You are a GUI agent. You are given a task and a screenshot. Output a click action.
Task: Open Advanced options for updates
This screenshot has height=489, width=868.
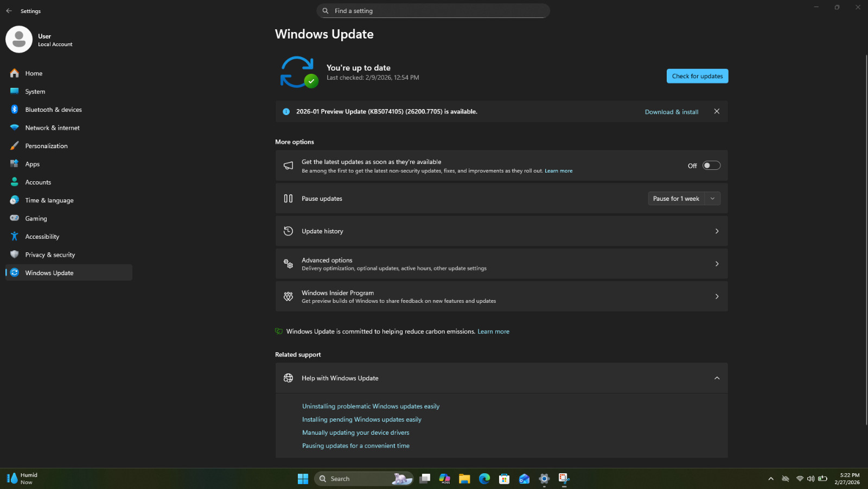click(x=501, y=264)
